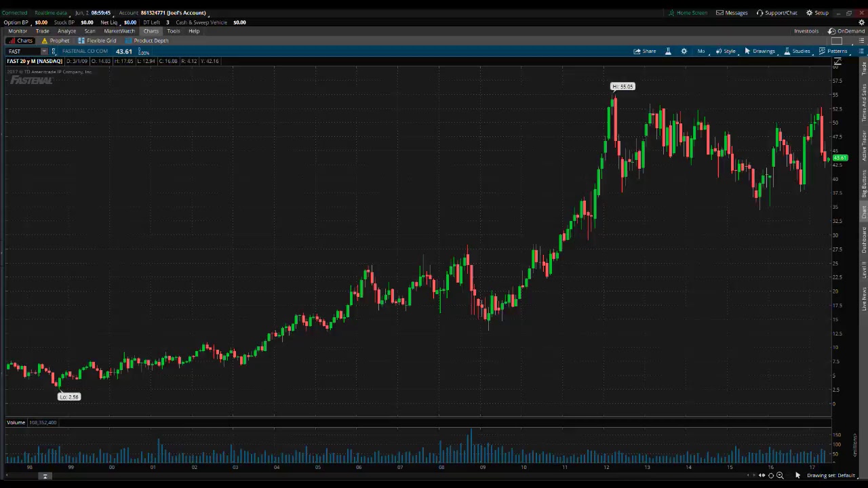Click the FAST symbol input field
This screenshot has height=488, width=868.
point(24,52)
